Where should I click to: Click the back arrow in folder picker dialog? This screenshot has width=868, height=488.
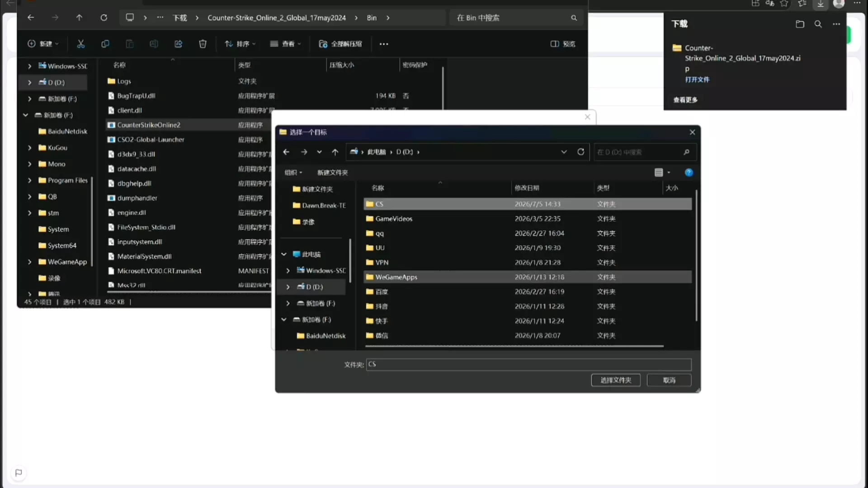tap(286, 152)
